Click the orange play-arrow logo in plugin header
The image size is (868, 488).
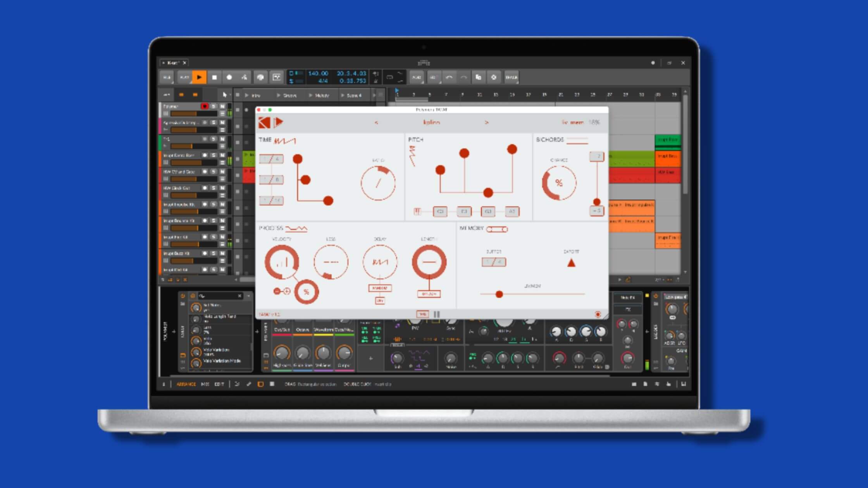[279, 122]
